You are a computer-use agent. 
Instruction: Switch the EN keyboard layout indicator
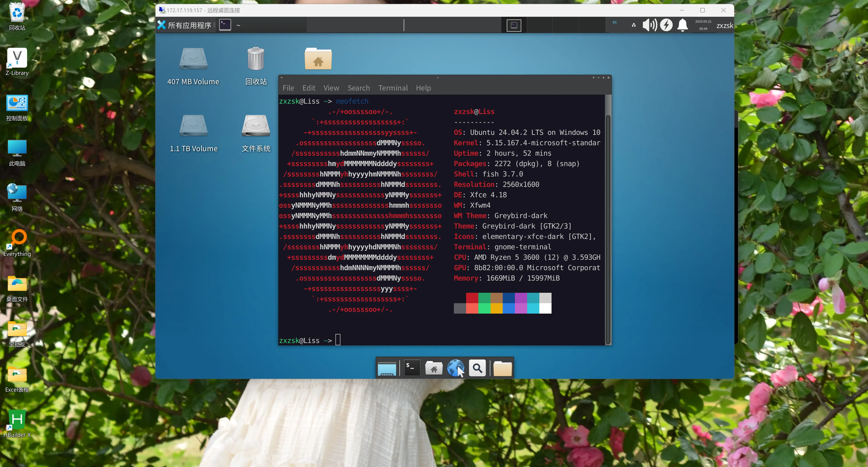coord(614,23)
